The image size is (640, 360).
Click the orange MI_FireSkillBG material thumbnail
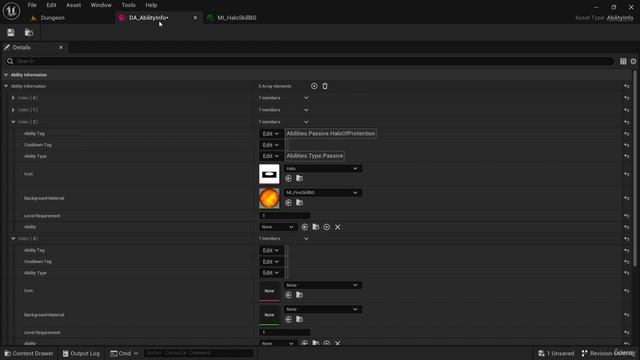pos(269,198)
